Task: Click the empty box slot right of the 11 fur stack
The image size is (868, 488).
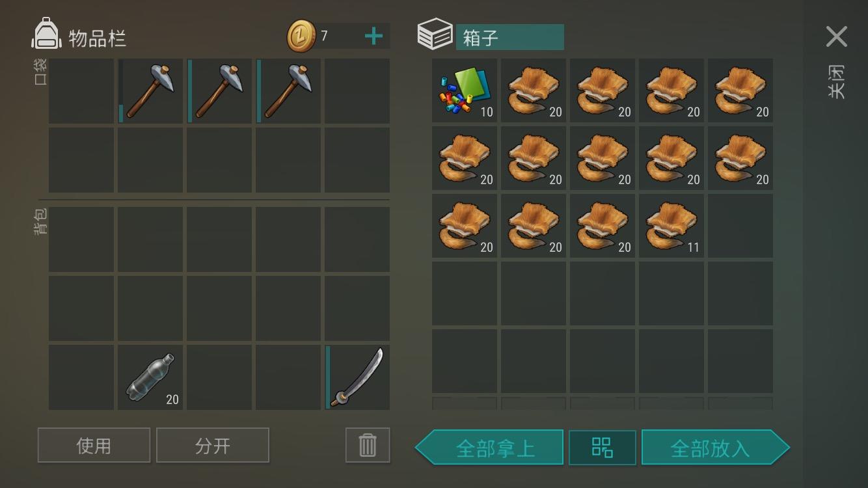Action: (x=740, y=226)
